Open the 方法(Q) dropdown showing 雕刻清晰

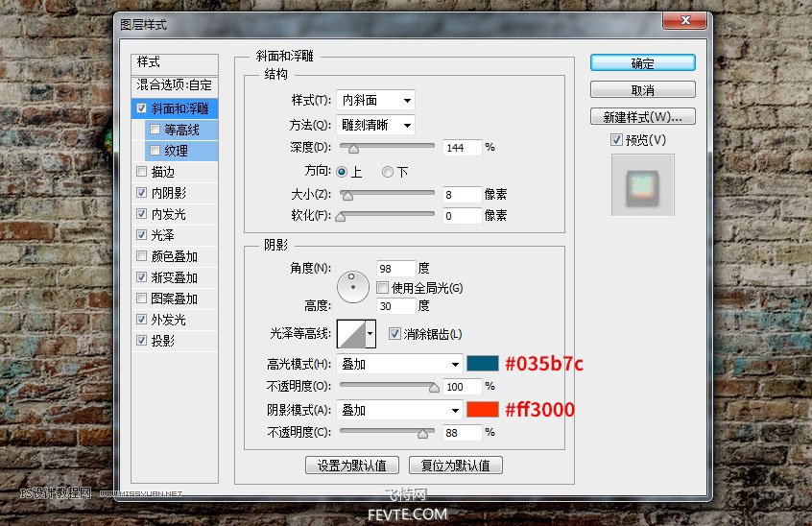coord(375,125)
